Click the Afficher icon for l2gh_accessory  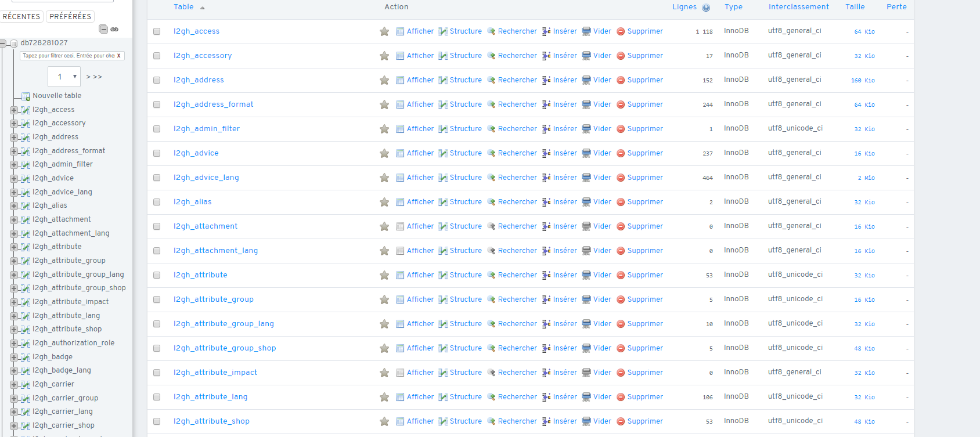400,56
